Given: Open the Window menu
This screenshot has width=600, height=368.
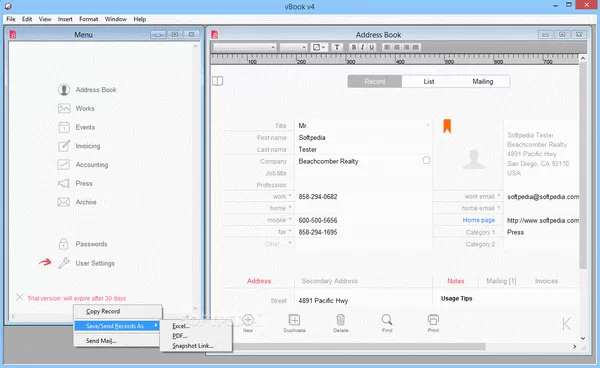Looking at the screenshot, I should click(116, 19).
